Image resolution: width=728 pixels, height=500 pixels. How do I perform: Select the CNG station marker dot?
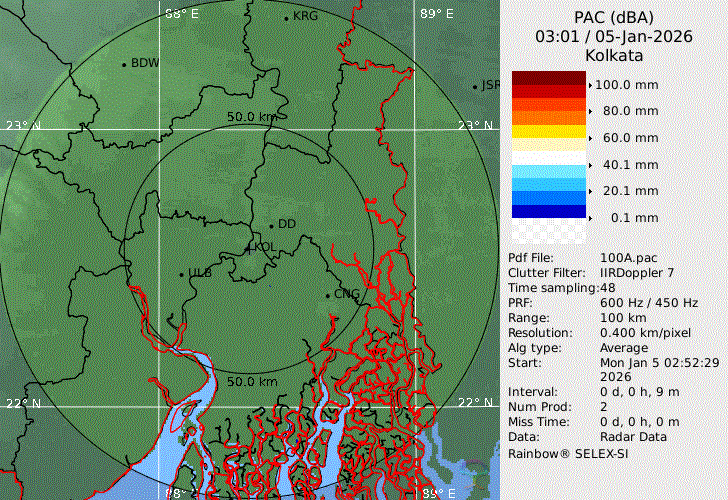point(327,295)
